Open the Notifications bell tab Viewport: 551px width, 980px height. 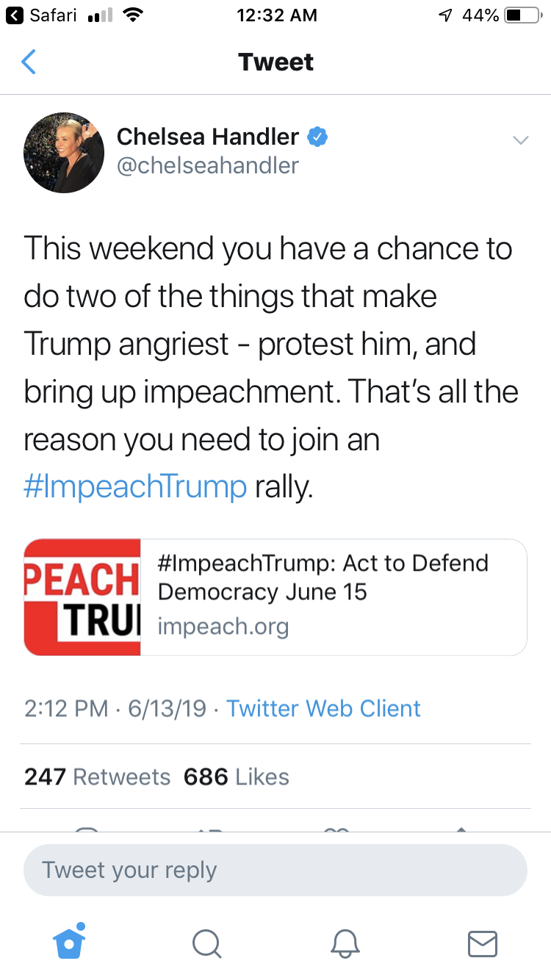345,943
